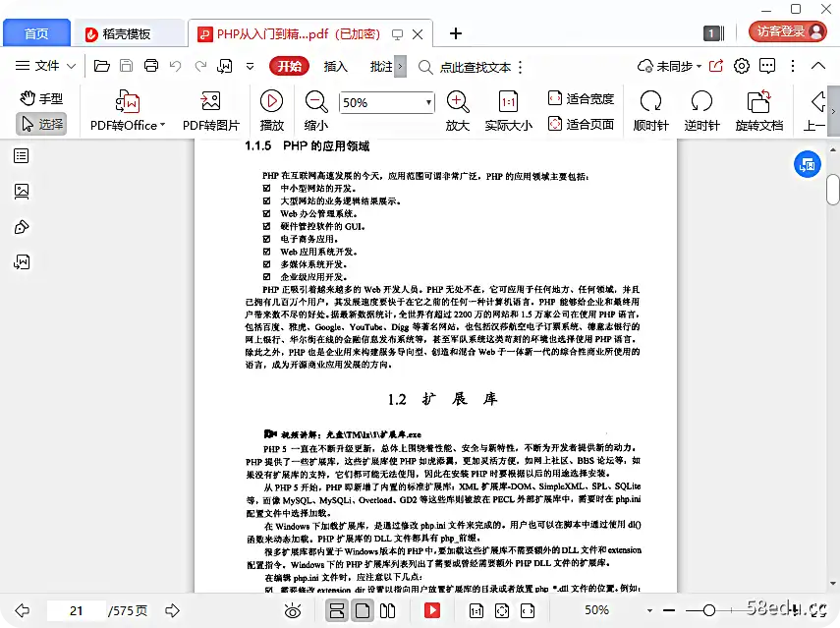Click the find text search box

(x=465, y=67)
